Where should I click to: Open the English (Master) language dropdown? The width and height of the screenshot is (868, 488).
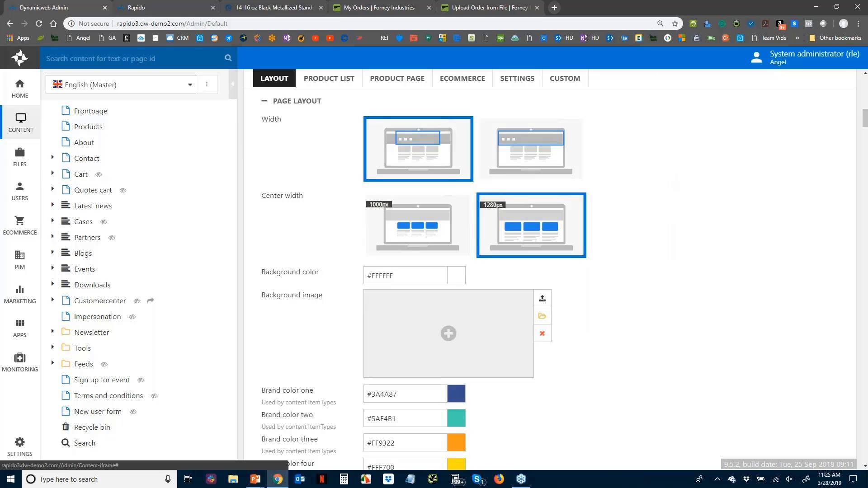pyautogui.click(x=189, y=84)
